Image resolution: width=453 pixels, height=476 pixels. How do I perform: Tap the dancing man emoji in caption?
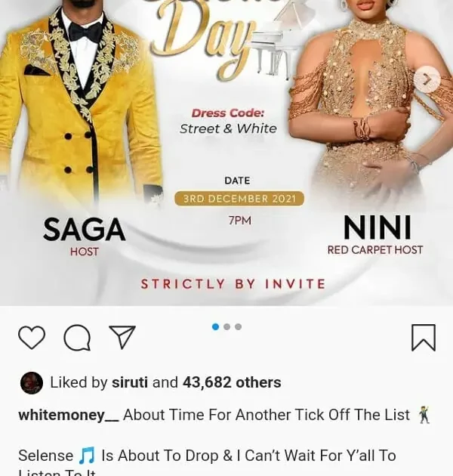pyautogui.click(x=424, y=415)
